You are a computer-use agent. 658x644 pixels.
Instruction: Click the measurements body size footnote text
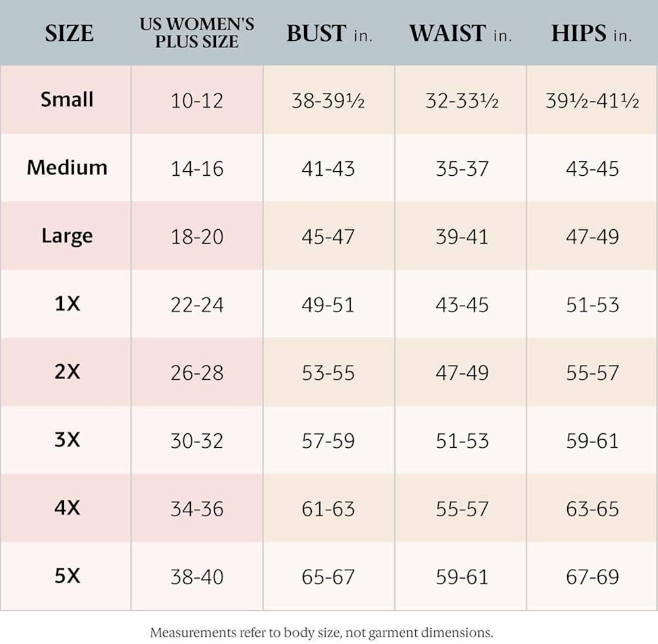(321, 632)
